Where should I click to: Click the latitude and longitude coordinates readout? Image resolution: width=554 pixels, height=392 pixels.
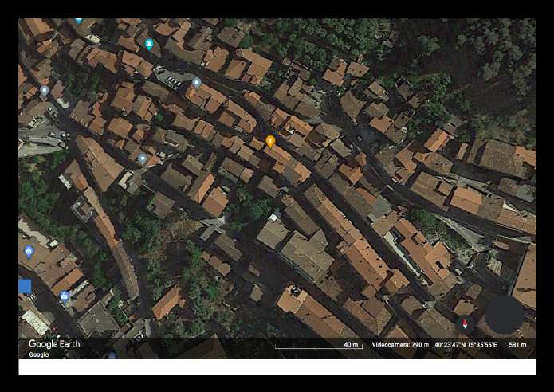point(466,345)
